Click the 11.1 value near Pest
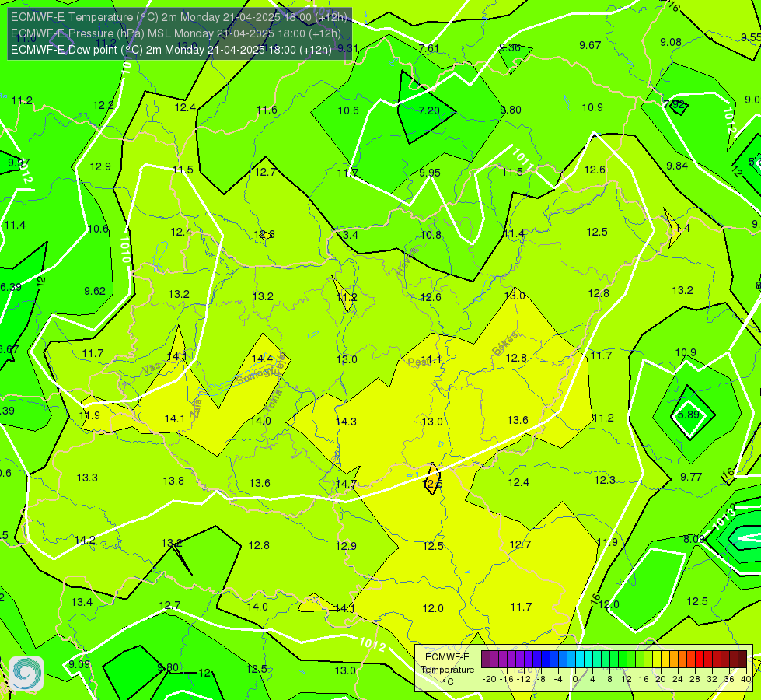The width and height of the screenshot is (761, 700). click(x=431, y=360)
